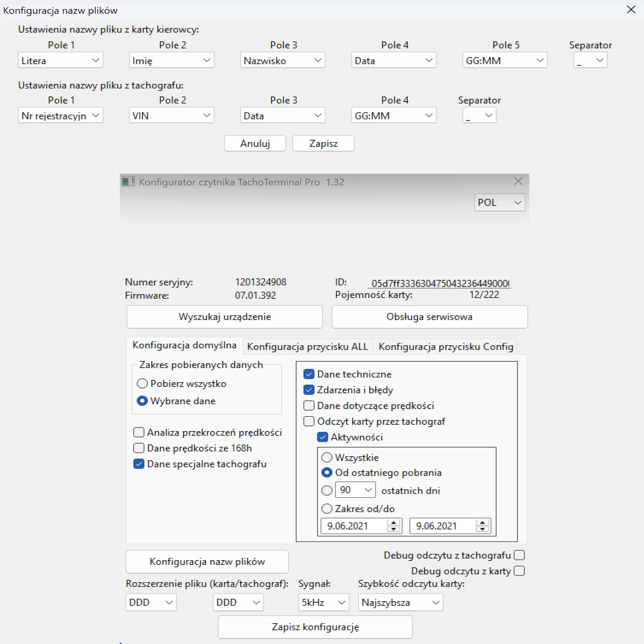Switch to Konfiguracja przycisku ALL tab
This screenshot has width=644, height=644.
pos(307,347)
